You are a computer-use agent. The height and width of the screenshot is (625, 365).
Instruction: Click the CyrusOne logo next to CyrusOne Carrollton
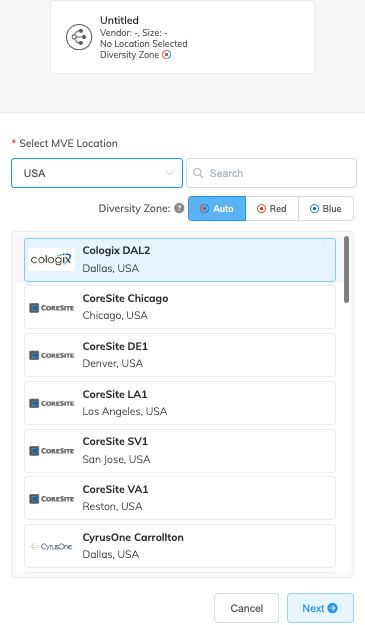tap(51, 546)
